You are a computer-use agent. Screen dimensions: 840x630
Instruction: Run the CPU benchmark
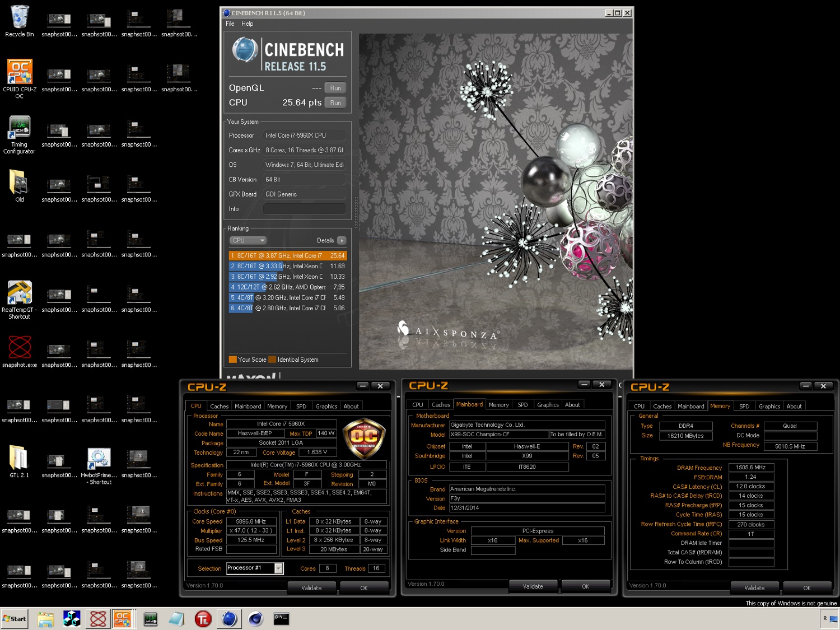pyautogui.click(x=335, y=102)
